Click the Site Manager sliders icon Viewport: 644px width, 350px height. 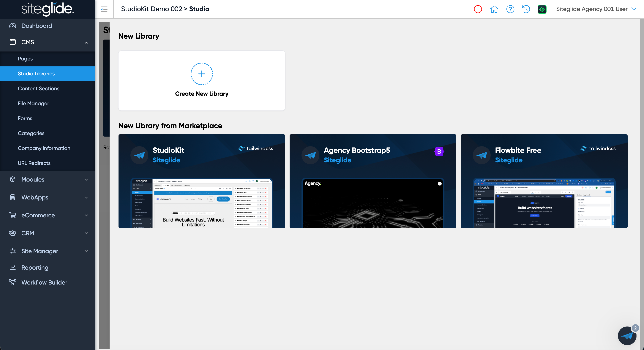[12, 251]
